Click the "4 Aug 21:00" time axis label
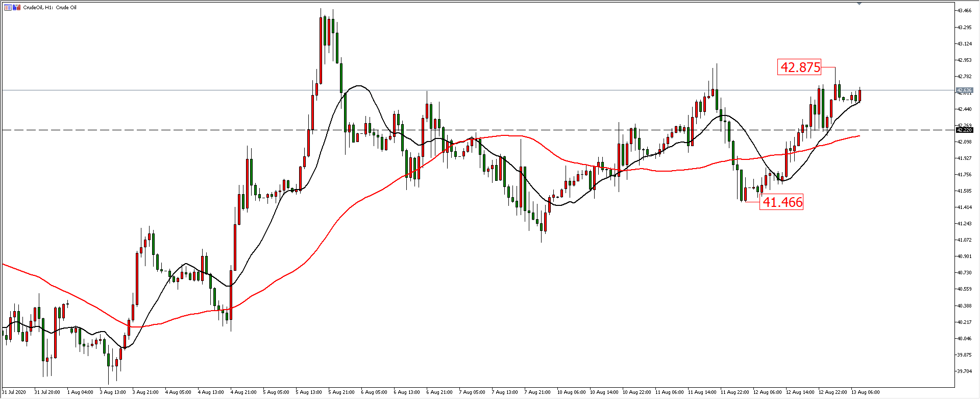This screenshot has width=980, height=399. tap(243, 392)
